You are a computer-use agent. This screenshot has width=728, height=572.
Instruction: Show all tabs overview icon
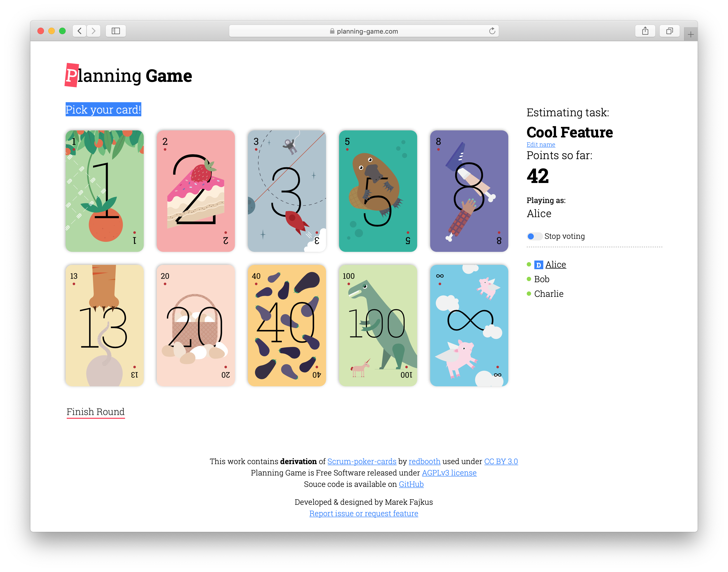669,31
